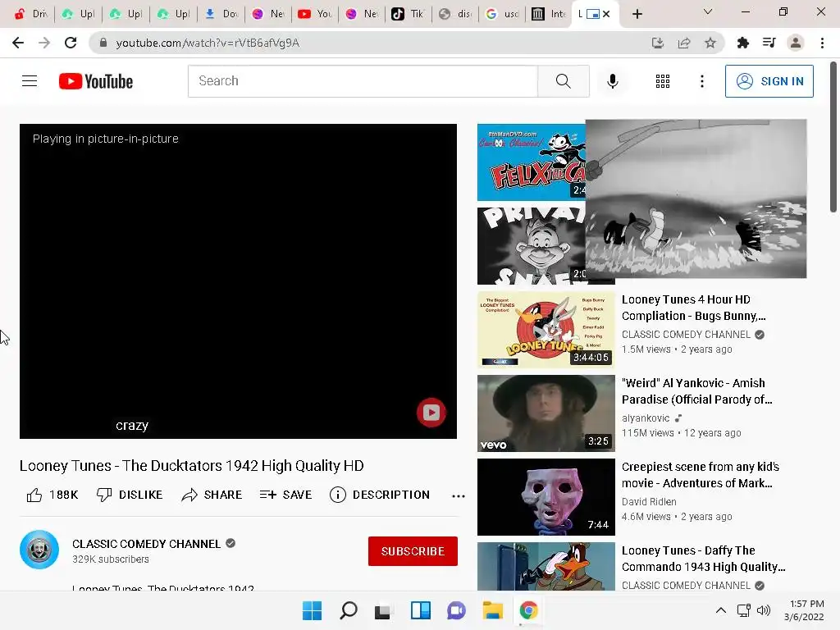Switch to the Drive tab
840x630 pixels.
click(30, 14)
